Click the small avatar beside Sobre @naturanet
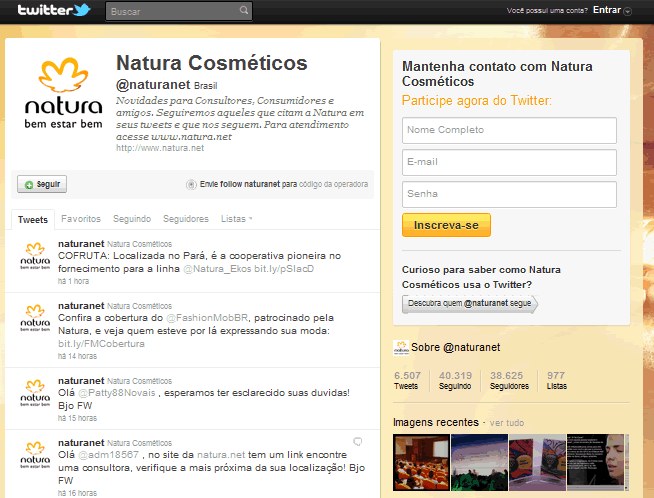This screenshot has height=498, width=654. (x=401, y=347)
